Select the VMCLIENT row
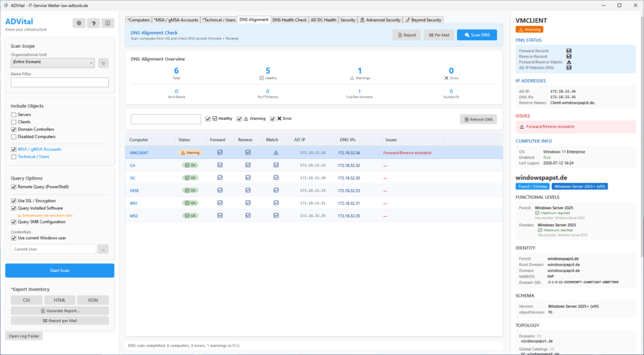Viewport: 644px width, 355px height. 314,153
